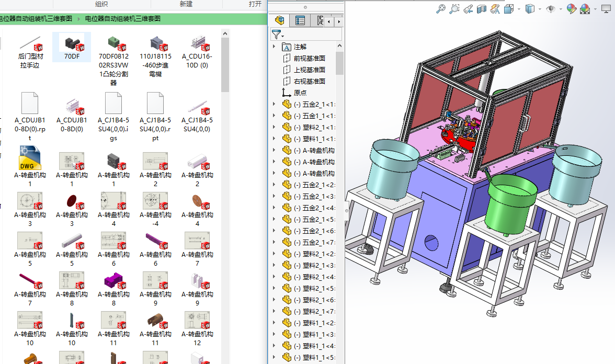The width and height of the screenshot is (615, 364).
Task: Open the Hide/Show Items dropdown arrow
Action: 561,9
